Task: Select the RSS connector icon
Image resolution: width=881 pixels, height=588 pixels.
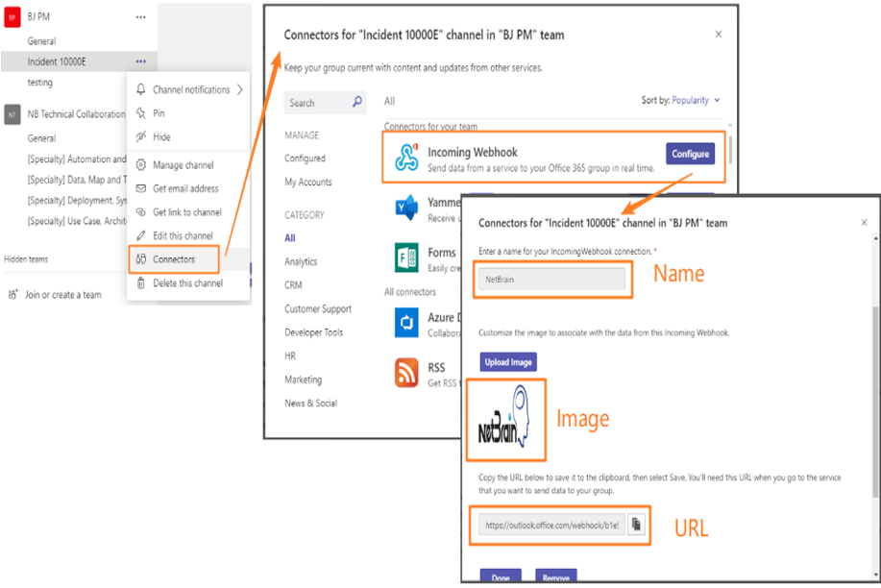Action: (406, 370)
